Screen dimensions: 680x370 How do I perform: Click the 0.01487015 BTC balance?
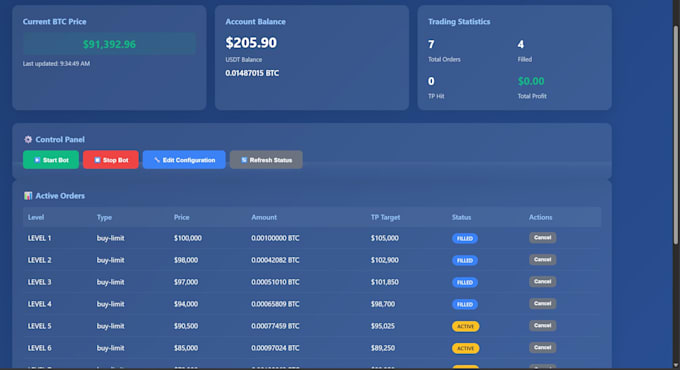point(252,73)
